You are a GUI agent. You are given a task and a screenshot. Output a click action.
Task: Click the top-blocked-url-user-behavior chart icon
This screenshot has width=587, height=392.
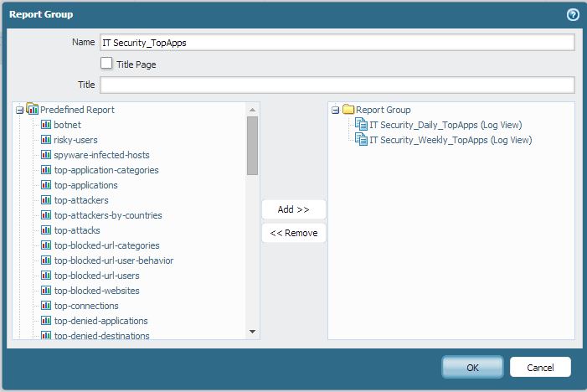(46, 260)
